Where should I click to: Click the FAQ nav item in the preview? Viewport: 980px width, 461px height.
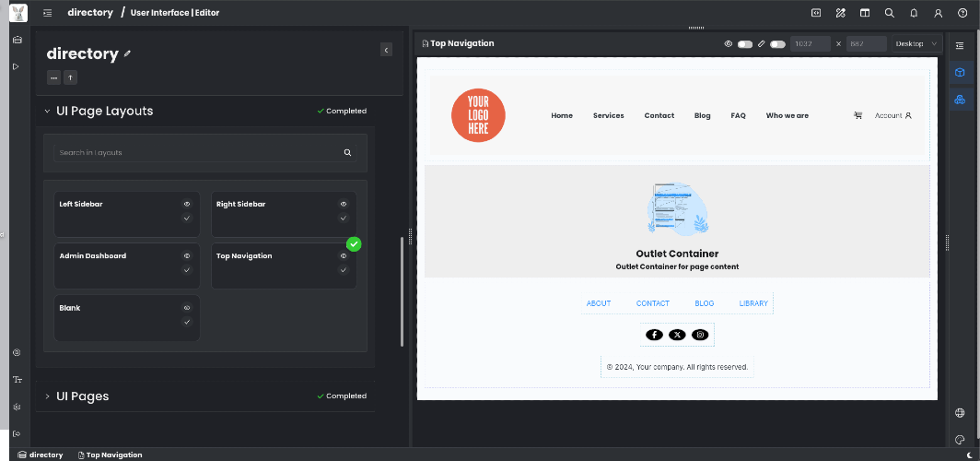[x=738, y=116]
